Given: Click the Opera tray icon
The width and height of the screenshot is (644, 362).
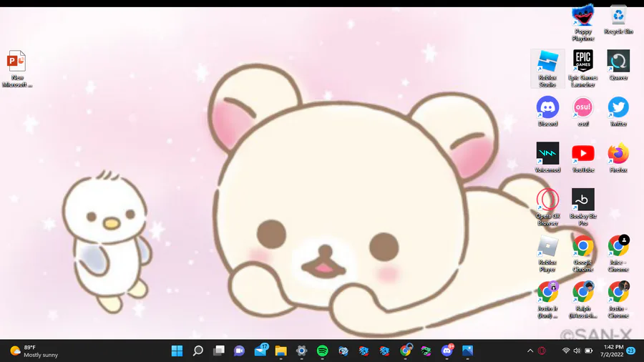Looking at the screenshot, I should coord(542,351).
